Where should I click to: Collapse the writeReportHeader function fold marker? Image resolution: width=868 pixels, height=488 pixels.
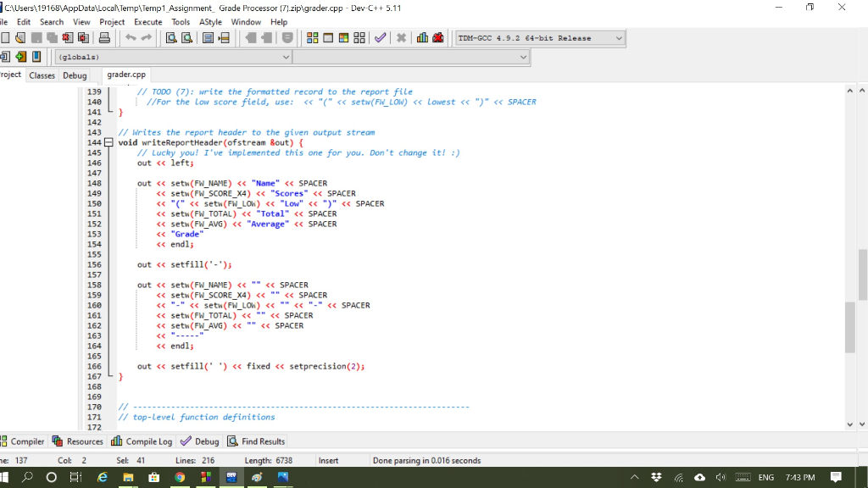pos(108,142)
